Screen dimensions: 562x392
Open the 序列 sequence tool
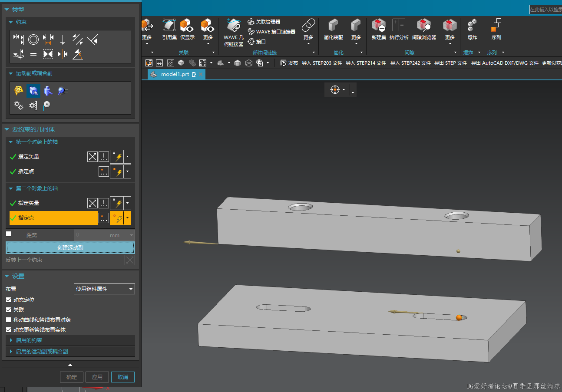click(496, 30)
